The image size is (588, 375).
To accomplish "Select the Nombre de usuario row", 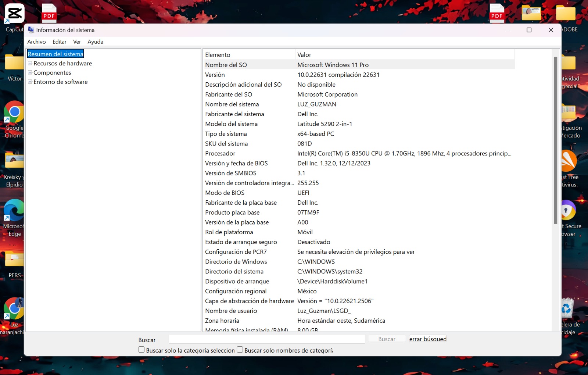I will coord(359,311).
